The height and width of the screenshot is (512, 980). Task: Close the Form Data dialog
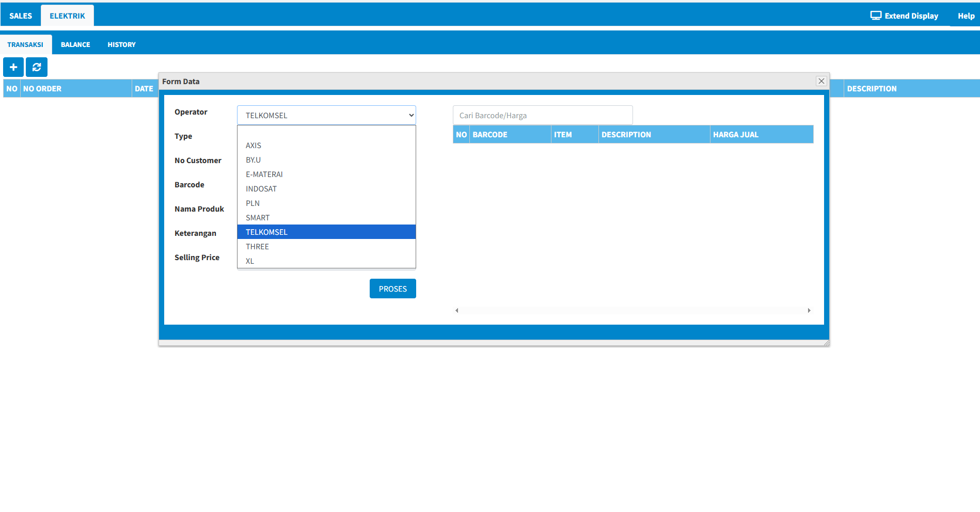[x=821, y=81]
